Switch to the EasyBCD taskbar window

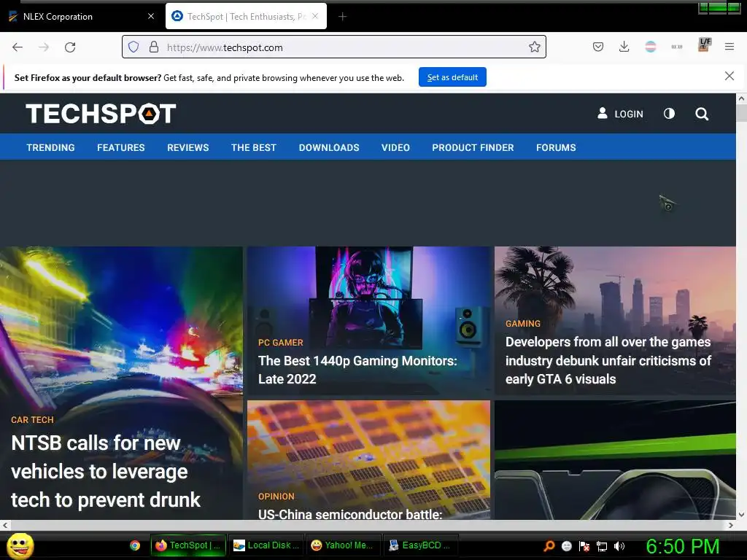[x=421, y=545]
